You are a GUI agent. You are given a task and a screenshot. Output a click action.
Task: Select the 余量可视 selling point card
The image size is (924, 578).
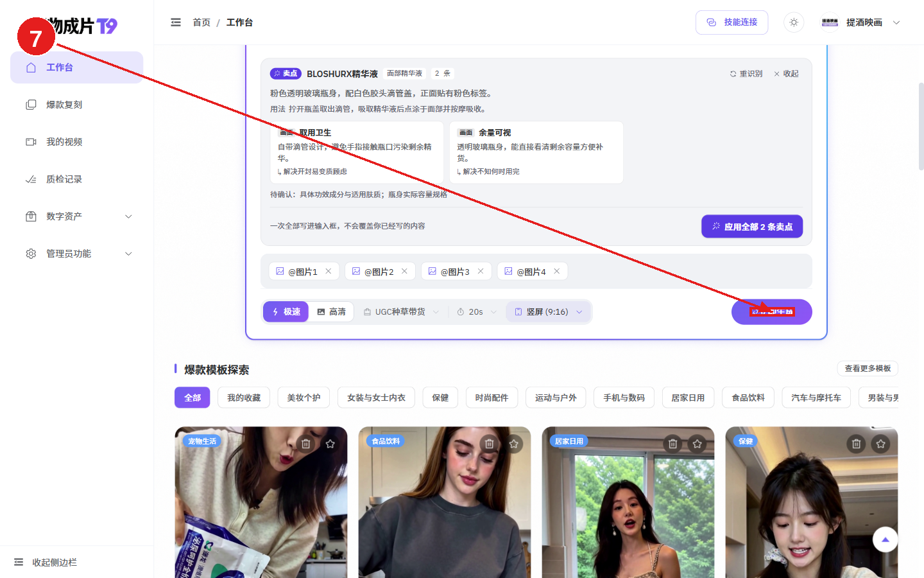(536, 152)
